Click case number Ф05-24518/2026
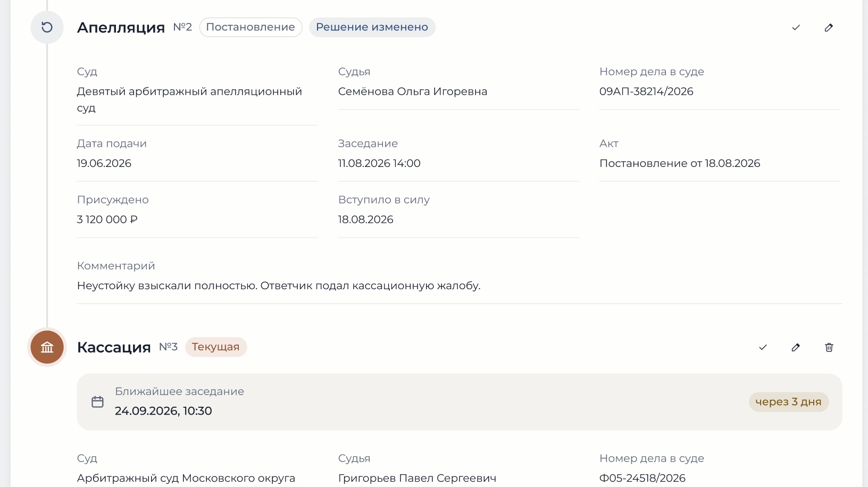 (x=642, y=478)
